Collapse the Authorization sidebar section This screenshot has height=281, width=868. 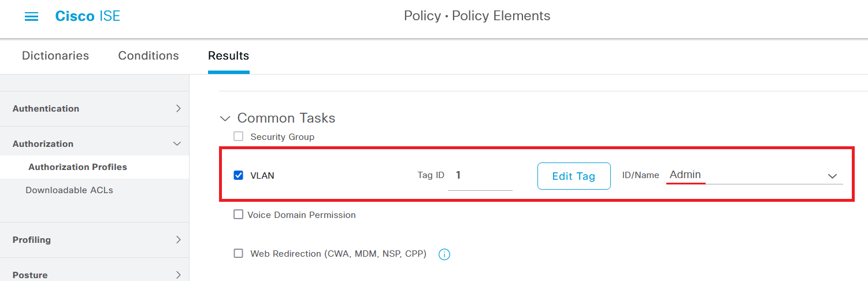tap(177, 143)
